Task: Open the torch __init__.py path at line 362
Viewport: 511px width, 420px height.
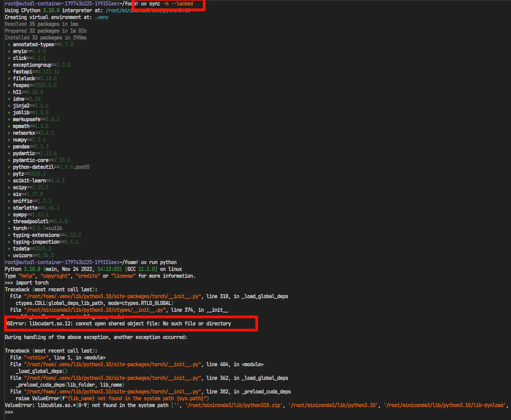Action: coord(112,378)
